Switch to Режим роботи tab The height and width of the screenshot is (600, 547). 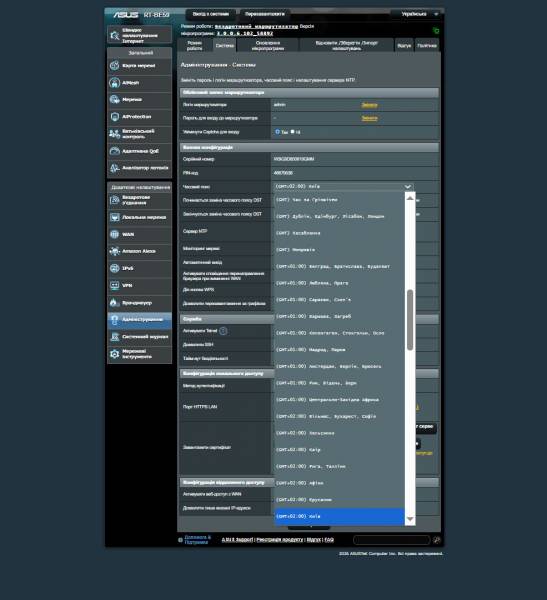point(194,46)
